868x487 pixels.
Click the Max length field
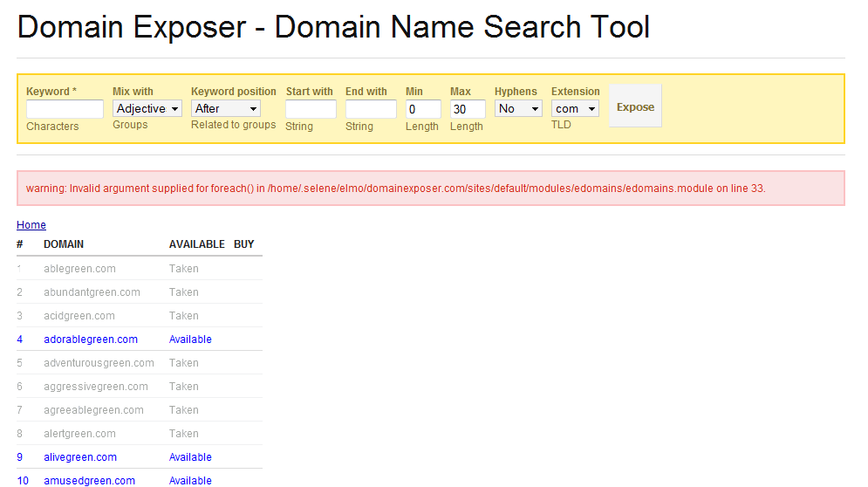468,109
